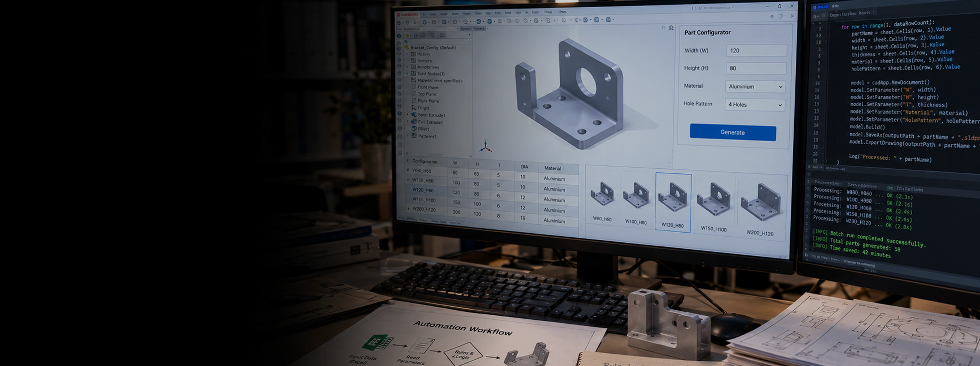Click the Height (H) input field

click(x=756, y=68)
